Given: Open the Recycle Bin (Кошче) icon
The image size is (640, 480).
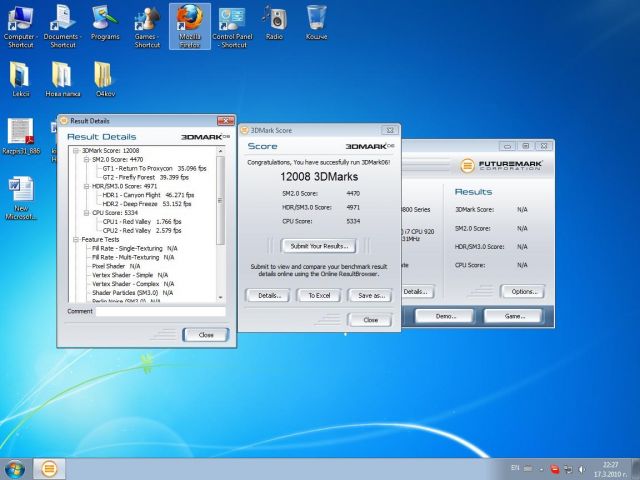Looking at the screenshot, I should [x=316, y=22].
